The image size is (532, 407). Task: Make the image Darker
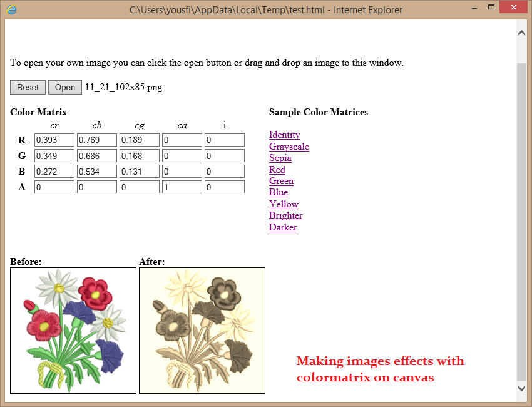(x=282, y=227)
